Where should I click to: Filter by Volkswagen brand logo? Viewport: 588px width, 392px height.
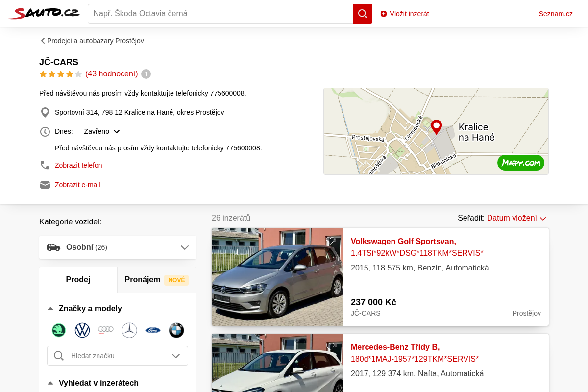tap(82, 330)
